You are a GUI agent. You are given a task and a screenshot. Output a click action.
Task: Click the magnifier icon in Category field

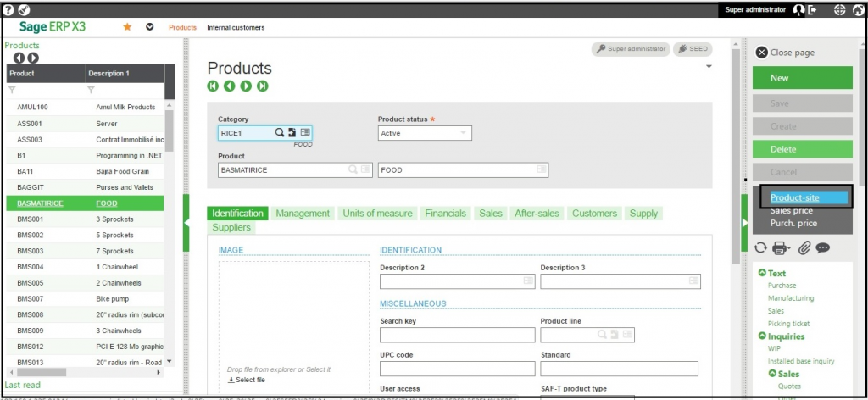coord(279,133)
